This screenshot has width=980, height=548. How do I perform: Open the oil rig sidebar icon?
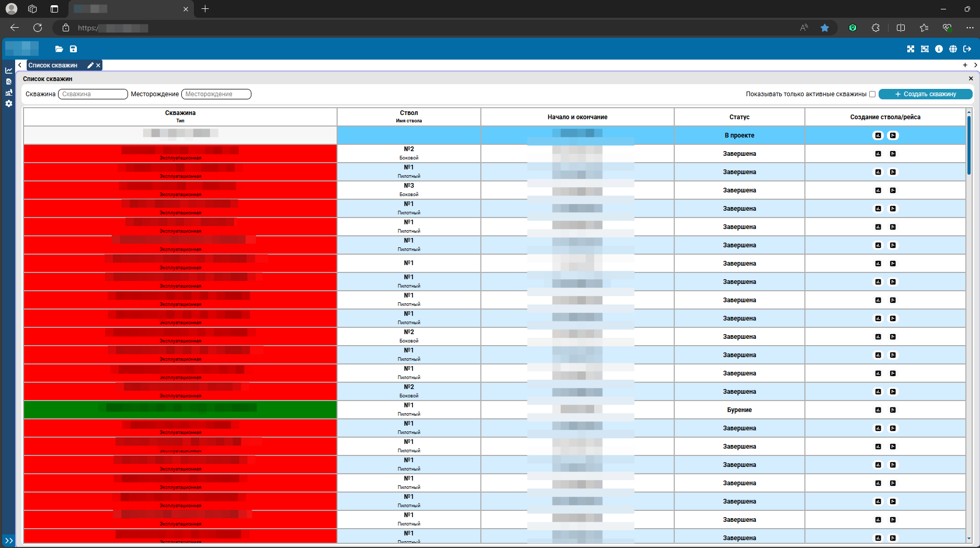[x=9, y=93]
